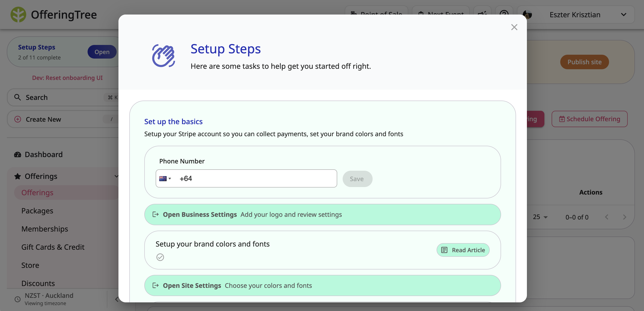Click Open Site Settings button
The image size is (644, 311).
coord(322,286)
